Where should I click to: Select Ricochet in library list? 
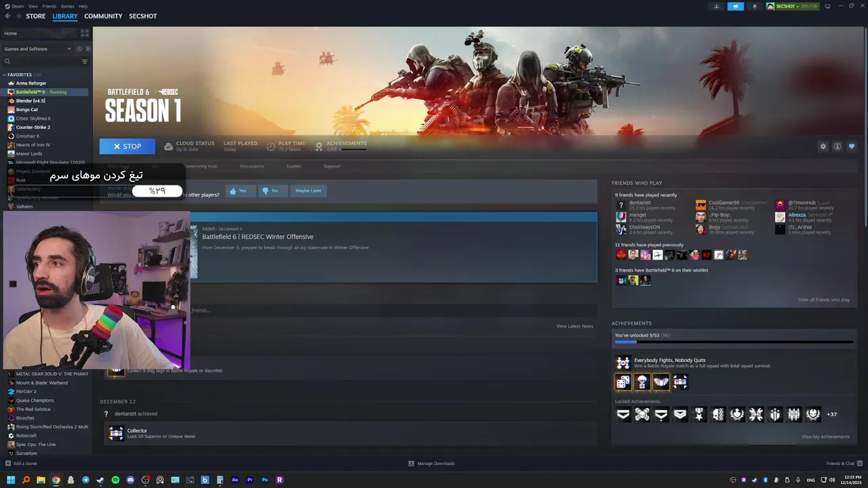pos(25,418)
